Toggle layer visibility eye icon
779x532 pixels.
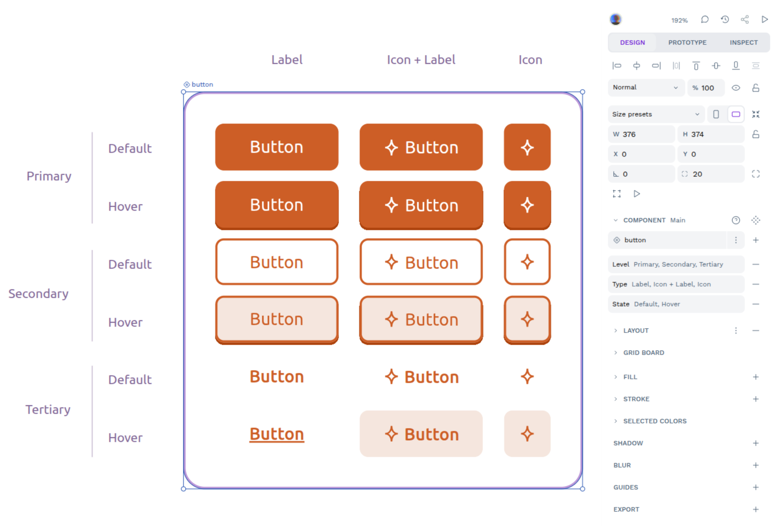[736, 88]
